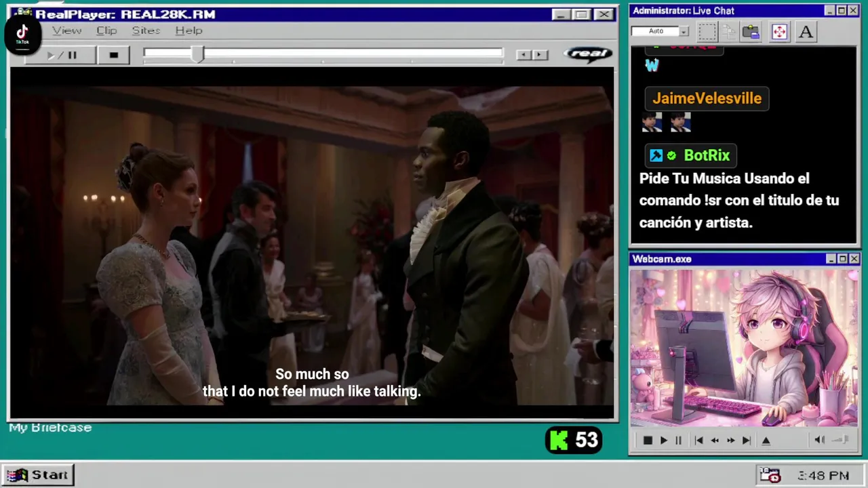This screenshot has height=488, width=868.
Task: Click the first emote under JaimeVelesville
Action: [x=652, y=122]
